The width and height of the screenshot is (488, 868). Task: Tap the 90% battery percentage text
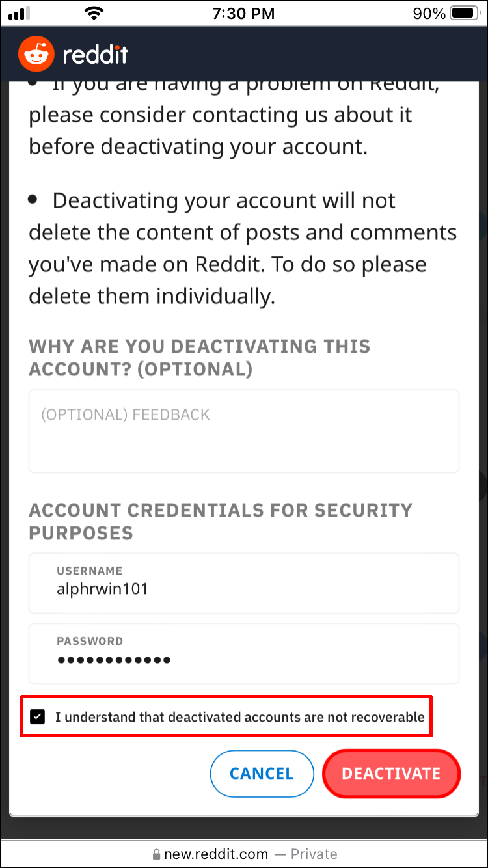pyautogui.click(x=429, y=13)
